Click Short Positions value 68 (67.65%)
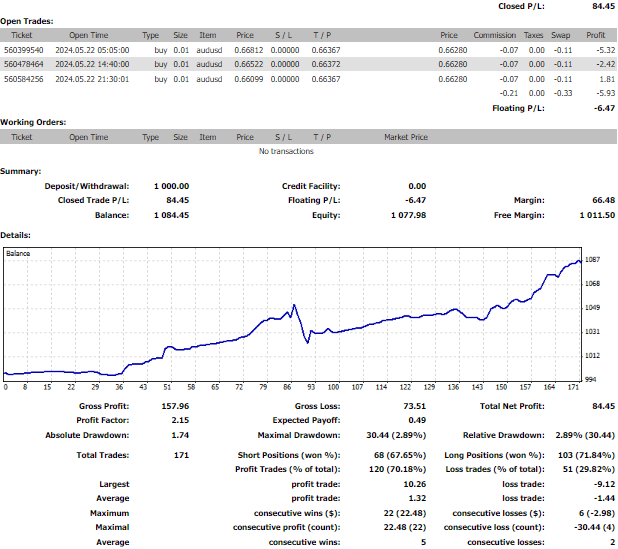Viewport: 618px width, 549px height. (400, 455)
